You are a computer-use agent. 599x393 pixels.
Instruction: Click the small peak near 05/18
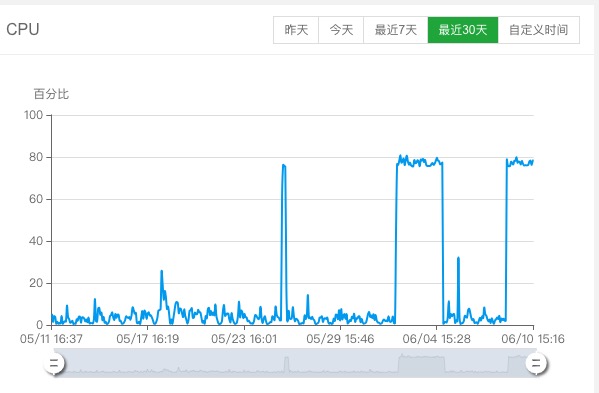[x=162, y=290]
